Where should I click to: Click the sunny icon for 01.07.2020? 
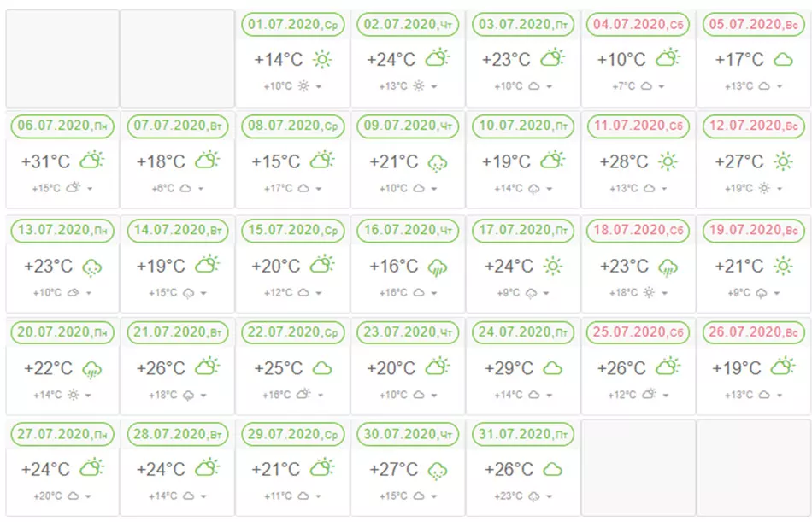pos(322,60)
